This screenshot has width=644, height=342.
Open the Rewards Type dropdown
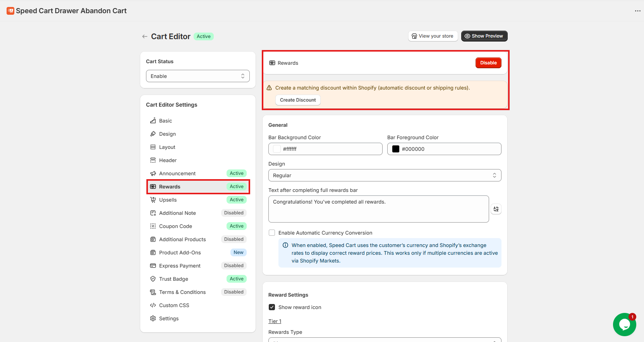pos(385,339)
